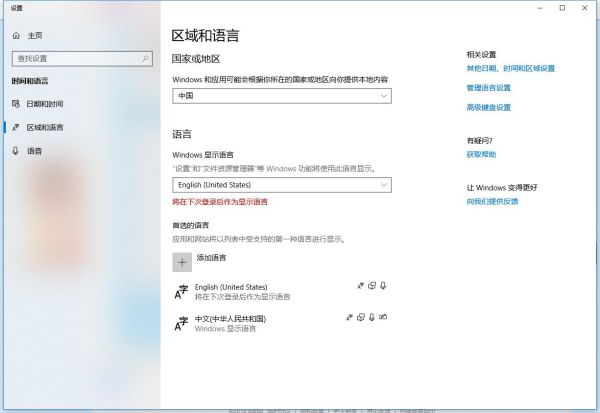Click the 区域和语言 sidebar icon
This screenshot has width=600, height=413.
point(16,127)
